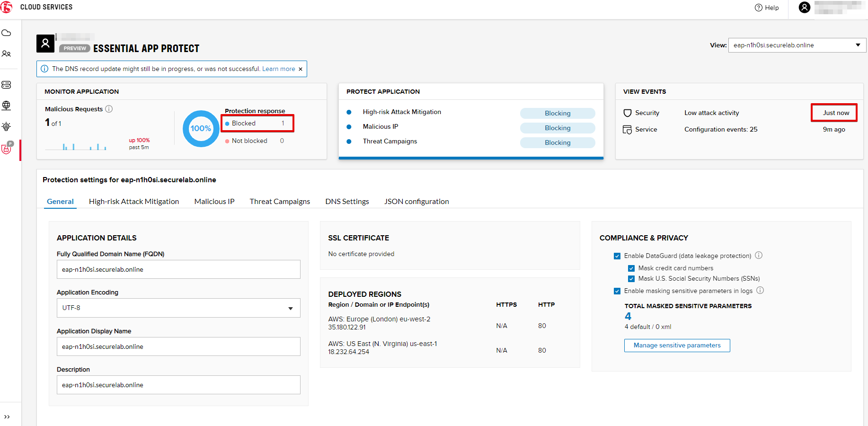This screenshot has width=868, height=426.
Task: Click the London IP 35.180.122.91
Action: [x=347, y=327]
